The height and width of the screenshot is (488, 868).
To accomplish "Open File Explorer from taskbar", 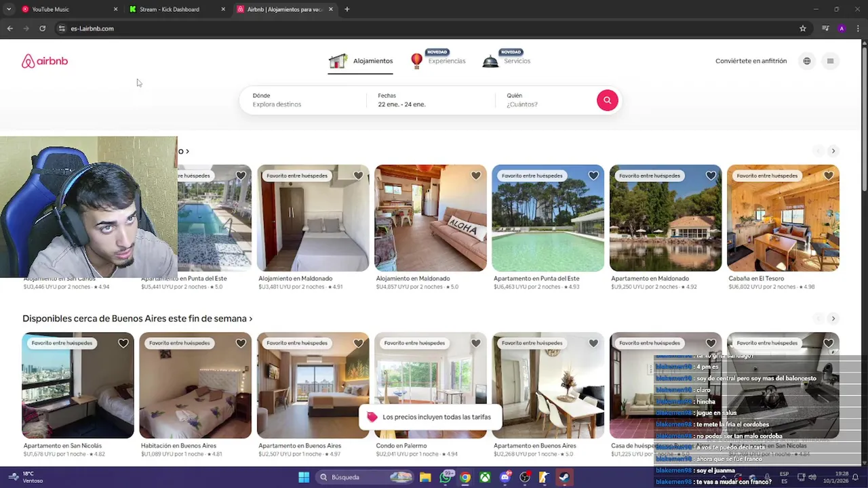I will pos(425,477).
